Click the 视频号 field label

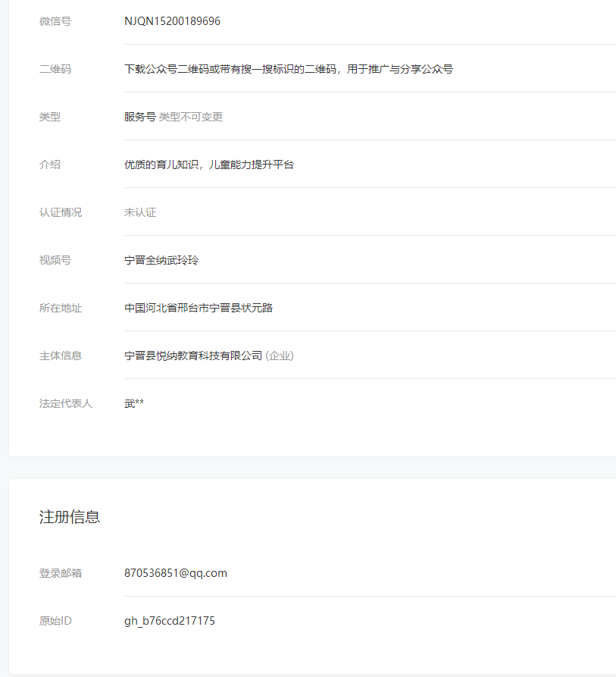55,260
